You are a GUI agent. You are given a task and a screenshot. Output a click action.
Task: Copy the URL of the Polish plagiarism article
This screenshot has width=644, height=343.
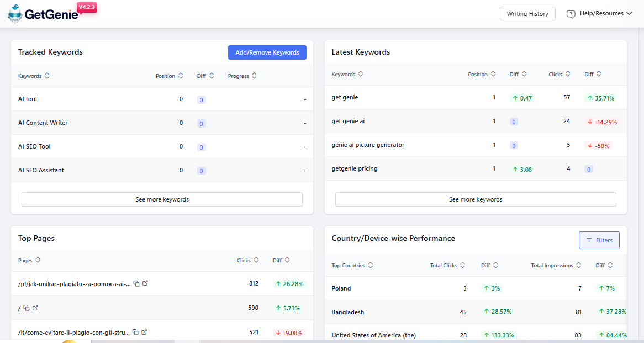136,283
